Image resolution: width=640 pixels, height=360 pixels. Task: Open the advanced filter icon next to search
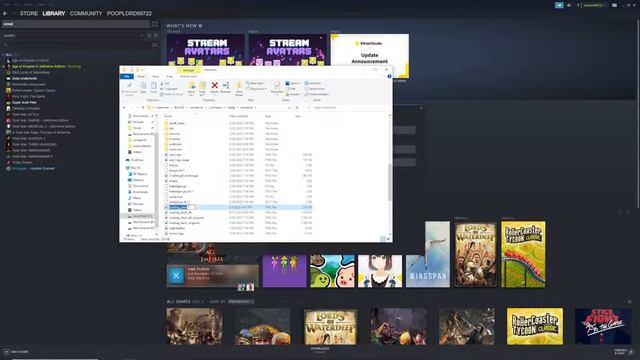pyautogui.click(x=155, y=44)
